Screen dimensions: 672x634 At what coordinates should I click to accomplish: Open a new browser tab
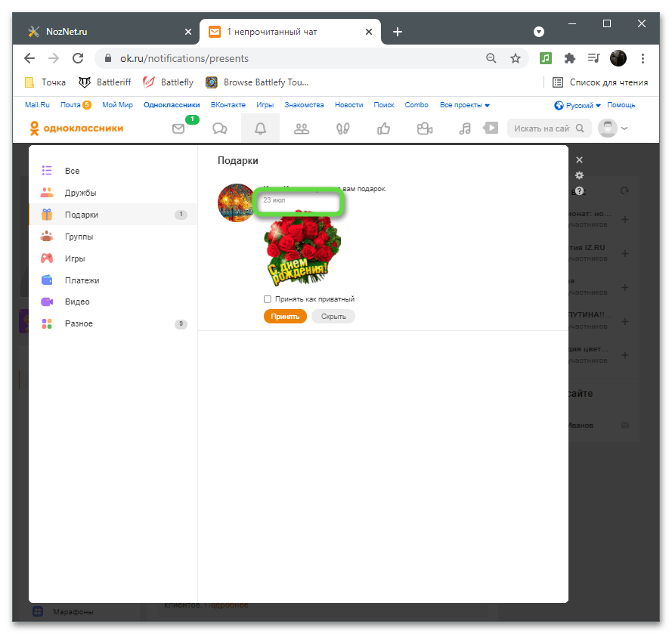click(398, 32)
